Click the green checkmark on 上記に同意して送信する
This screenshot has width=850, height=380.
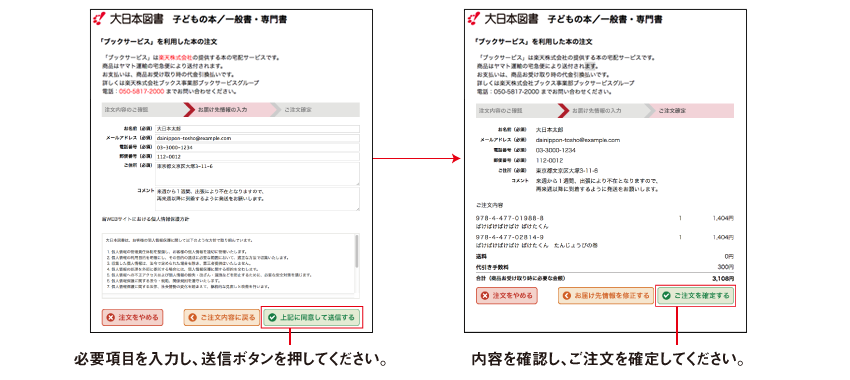(x=272, y=318)
